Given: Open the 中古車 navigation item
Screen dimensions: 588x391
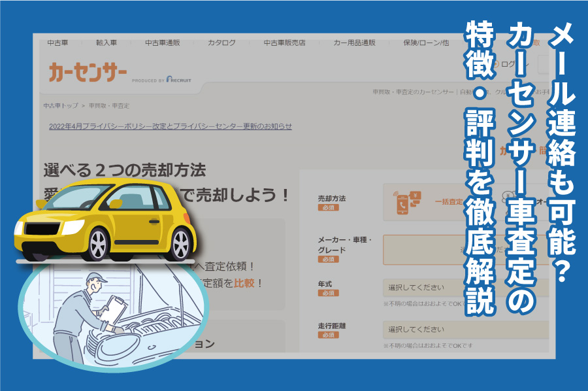Looking at the screenshot, I should [57, 43].
